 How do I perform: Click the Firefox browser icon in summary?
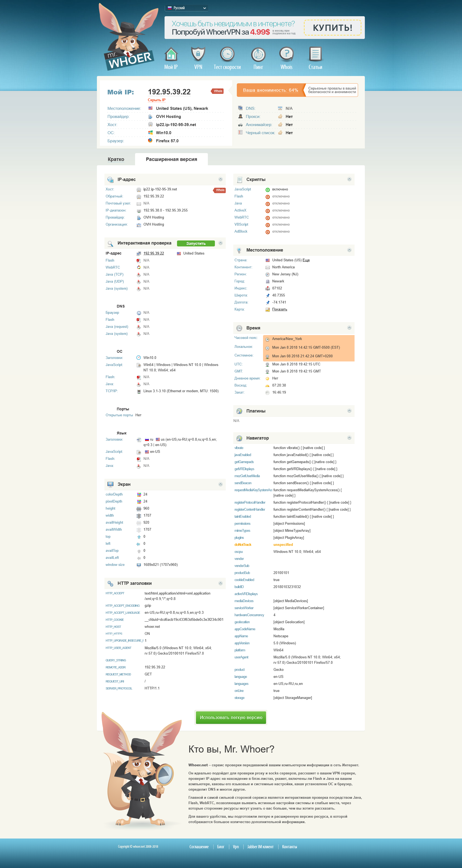point(150,140)
